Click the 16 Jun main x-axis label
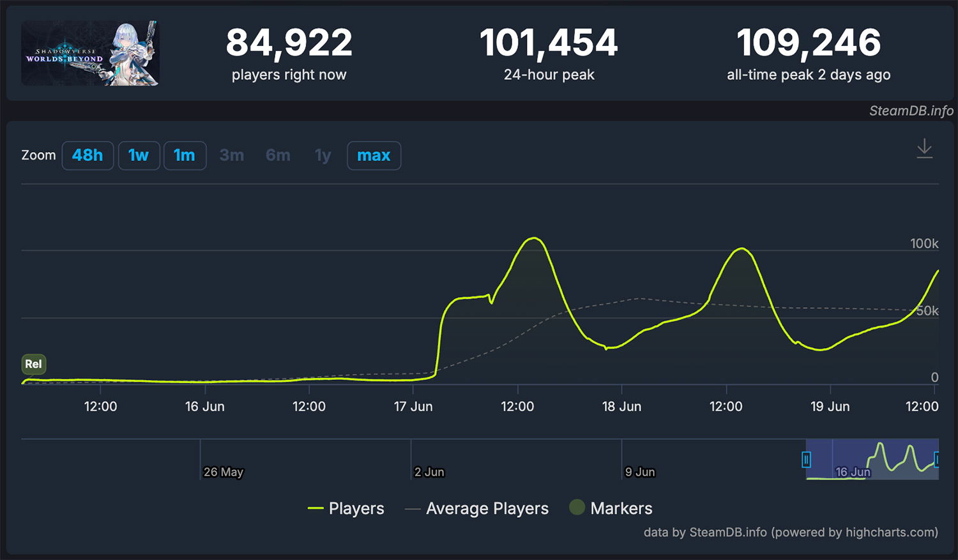958x560 pixels. coord(204,406)
